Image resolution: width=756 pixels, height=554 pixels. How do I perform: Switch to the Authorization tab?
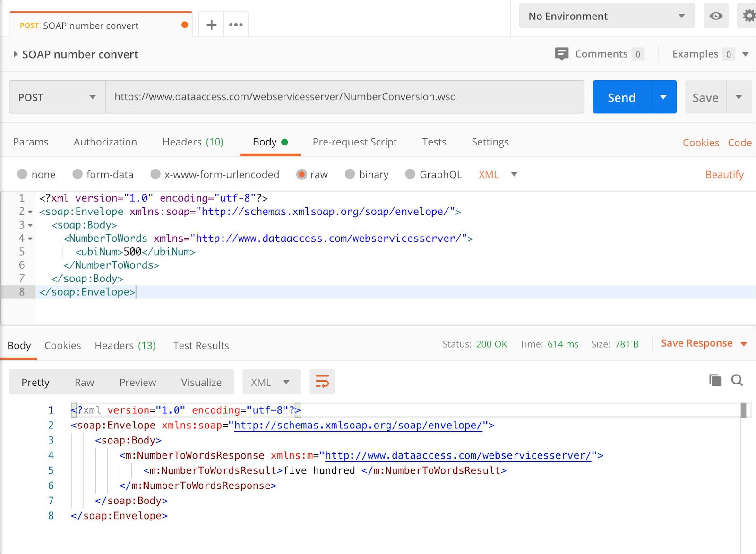105,142
